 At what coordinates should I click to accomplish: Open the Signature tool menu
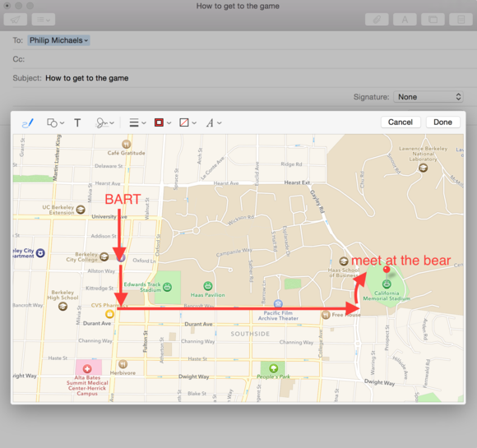[x=105, y=122]
